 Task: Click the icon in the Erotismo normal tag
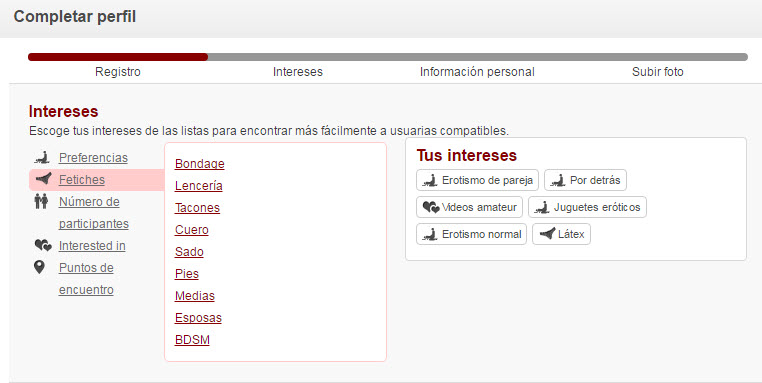point(430,234)
